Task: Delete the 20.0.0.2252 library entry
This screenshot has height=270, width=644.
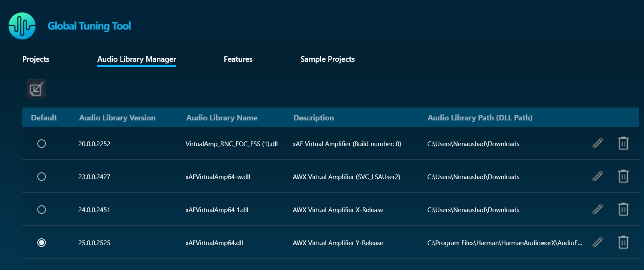Action: pos(623,144)
